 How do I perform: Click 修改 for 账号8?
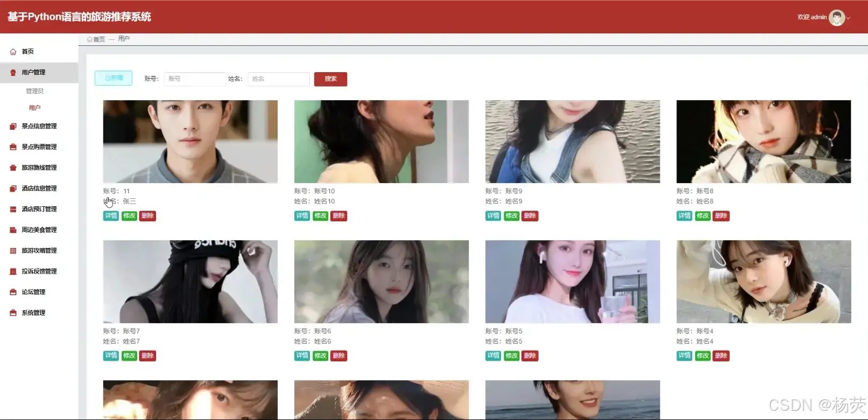[x=702, y=216]
